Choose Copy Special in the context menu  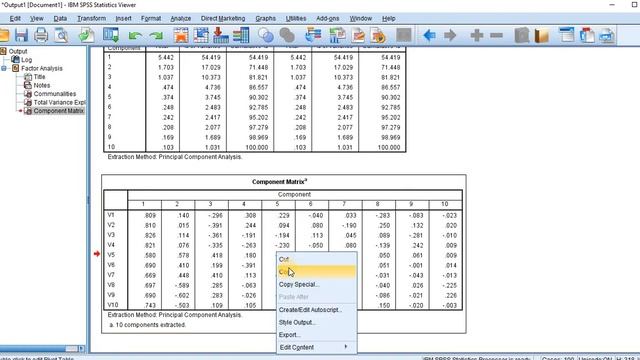pyautogui.click(x=316, y=284)
